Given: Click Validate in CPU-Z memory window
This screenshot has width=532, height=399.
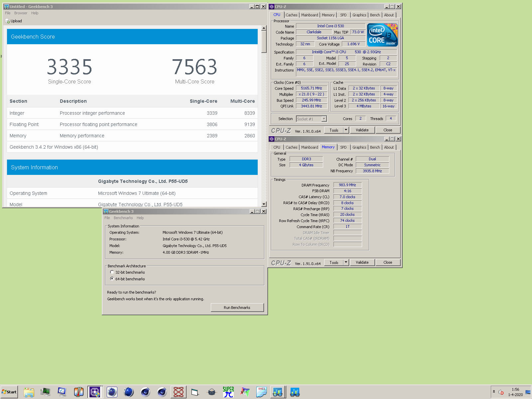Looking at the screenshot, I should (362, 262).
